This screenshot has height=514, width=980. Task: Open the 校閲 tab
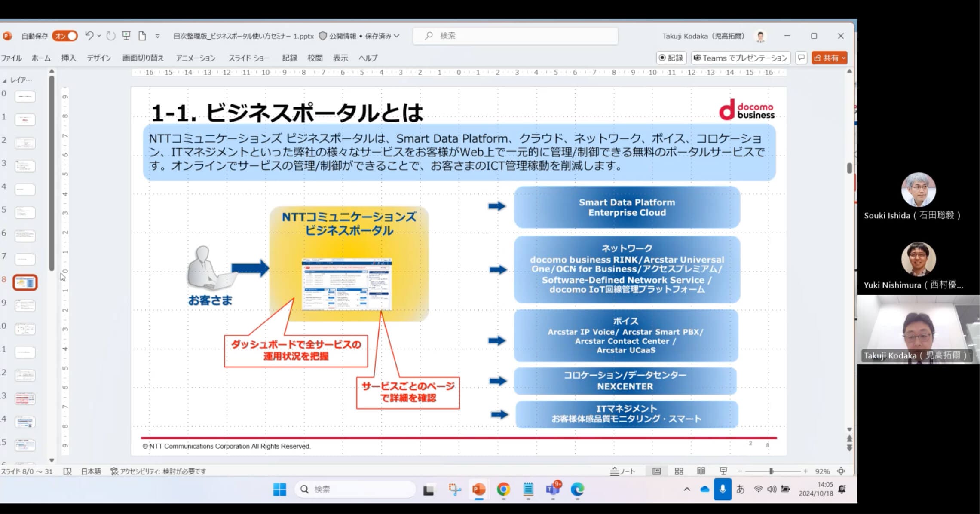point(315,58)
